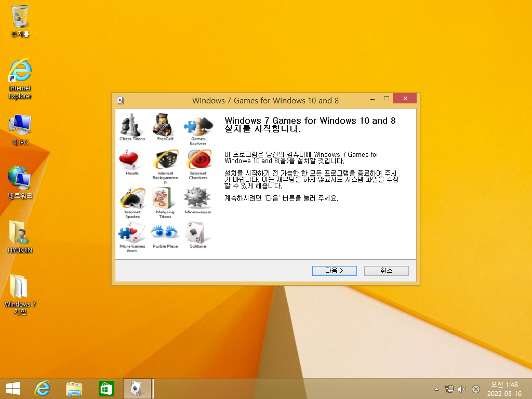Click the installer title bar card icon
Screen dimensions: 532x399
tap(120, 100)
